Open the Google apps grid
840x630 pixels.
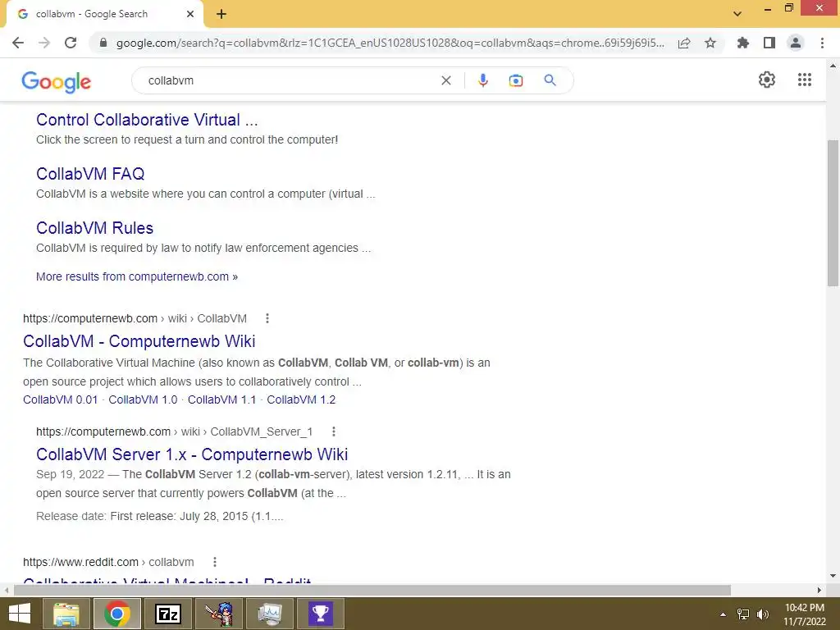(805, 80)
